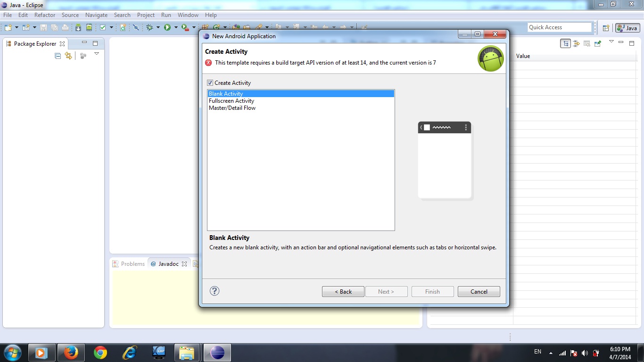This screenshot has width=644, height=362.
Task: Click the volume speaker tray icon
Action: point(585,353)
